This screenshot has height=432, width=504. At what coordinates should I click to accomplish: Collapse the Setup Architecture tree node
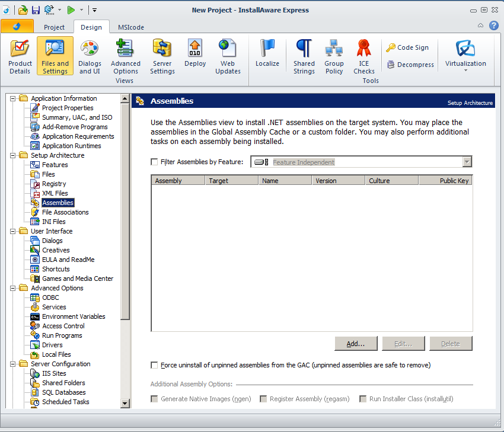12,155
